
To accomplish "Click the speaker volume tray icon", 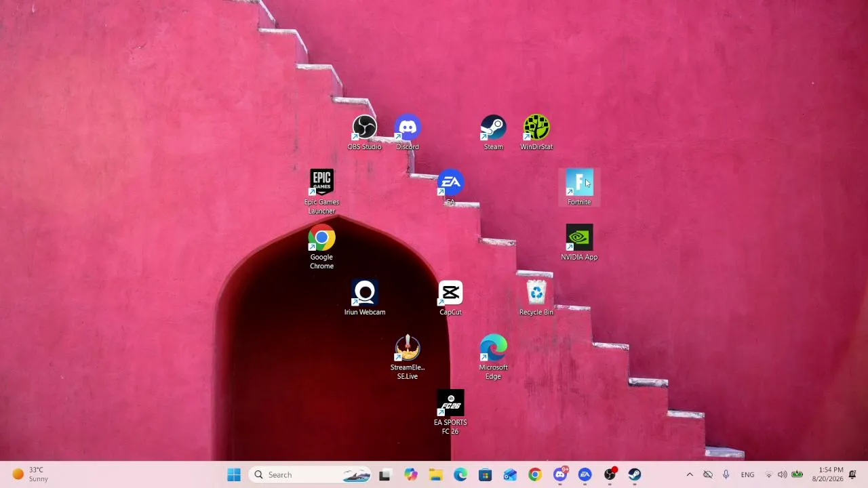I will (783, 475).
